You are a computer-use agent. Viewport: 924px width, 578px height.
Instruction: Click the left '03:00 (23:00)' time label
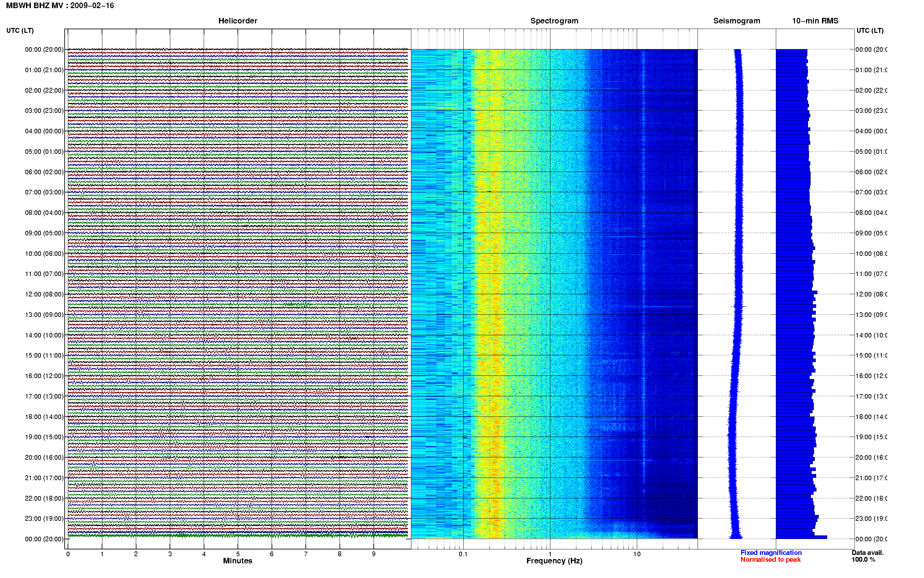coord(44,111)
